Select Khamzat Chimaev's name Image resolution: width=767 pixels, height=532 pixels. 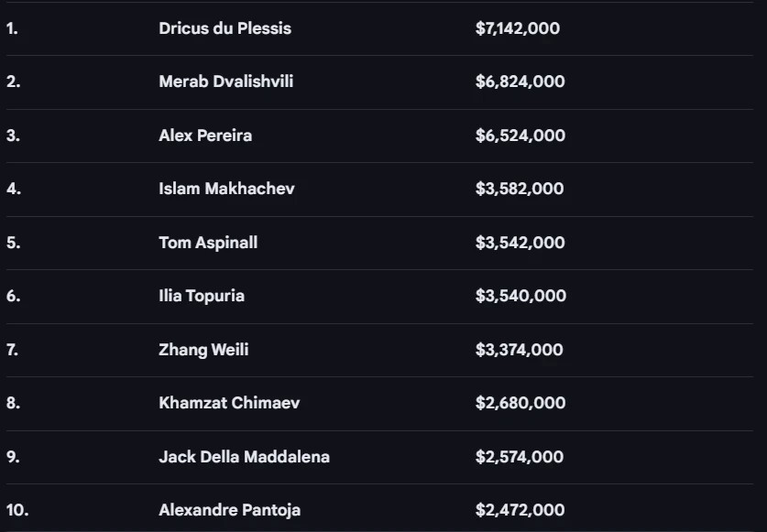point(229,403)
